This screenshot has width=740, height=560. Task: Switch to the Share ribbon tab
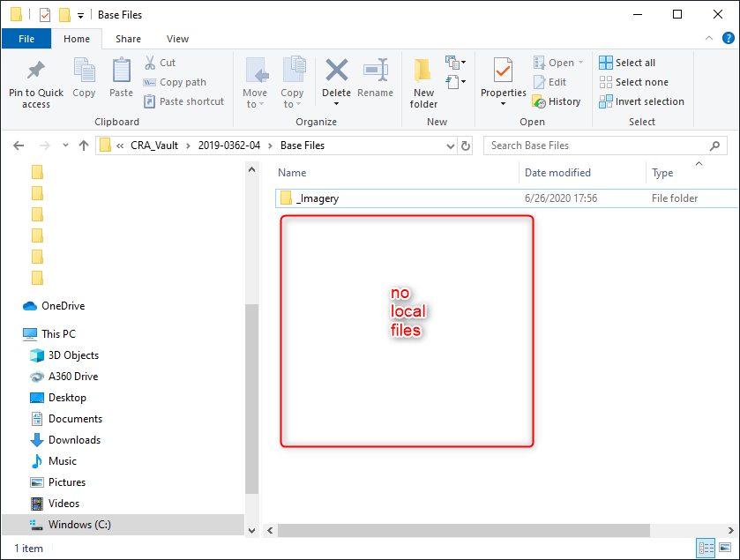[128, 39]
